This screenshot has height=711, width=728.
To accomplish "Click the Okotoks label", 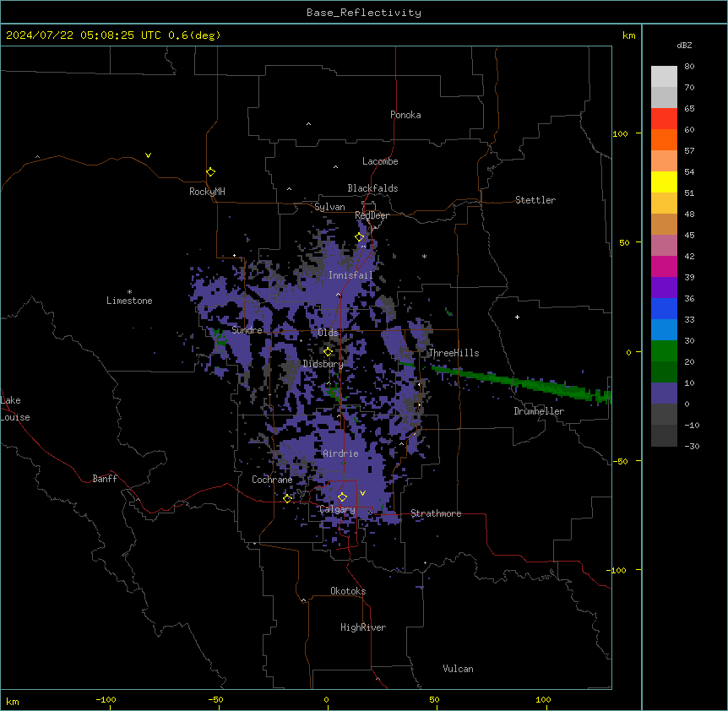I will click(348, 591).
